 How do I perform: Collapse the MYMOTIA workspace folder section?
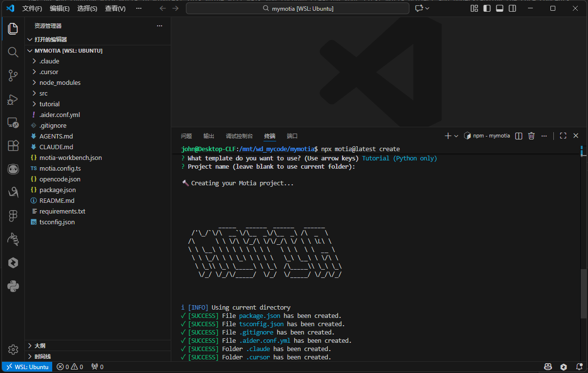tap(98, 50)
